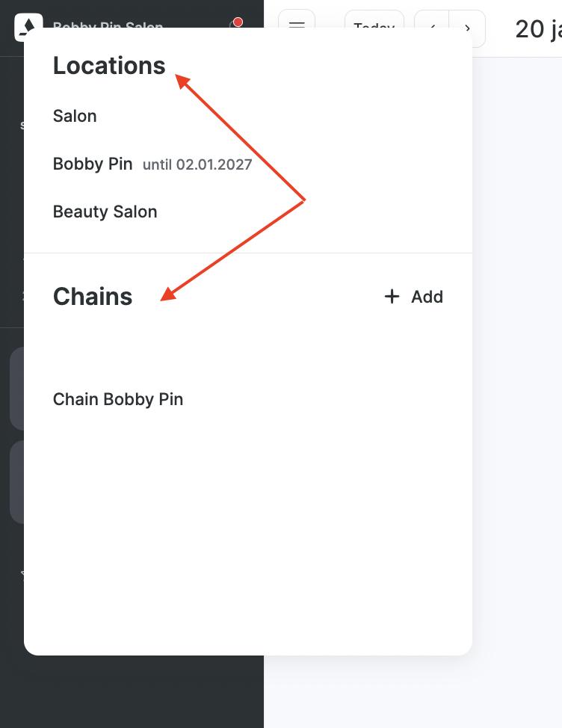Click the plus icon beside Chains
The image size is (562, 728).
[392, 297]
